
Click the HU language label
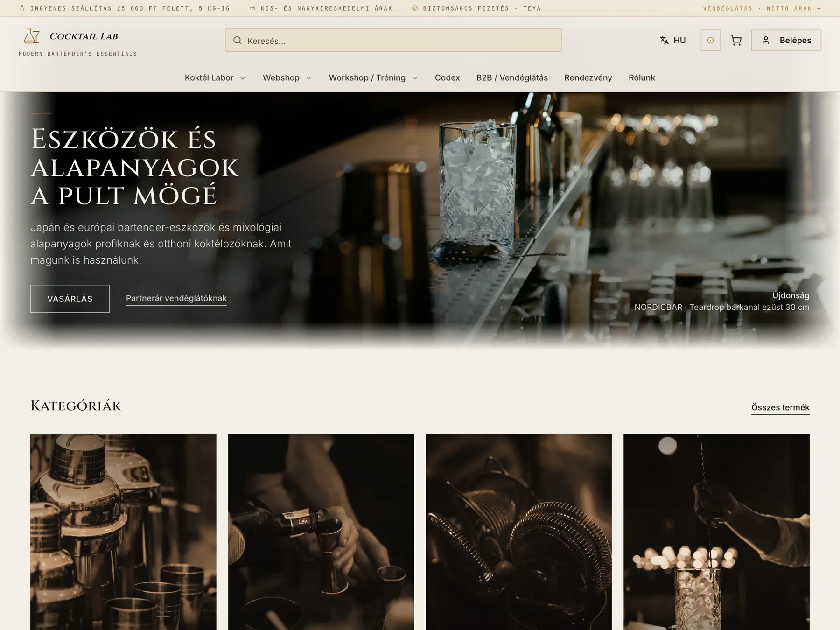coord(679,40)
